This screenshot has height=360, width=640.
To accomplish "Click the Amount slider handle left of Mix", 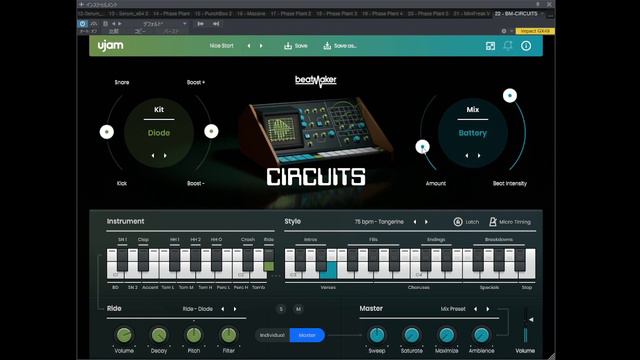I will [x=422, y=147].
